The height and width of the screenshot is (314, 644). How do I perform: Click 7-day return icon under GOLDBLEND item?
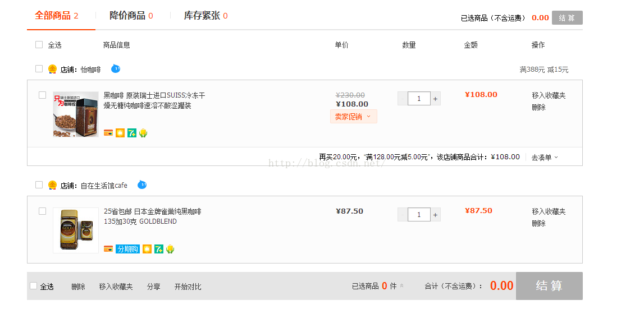click(159, 249)
